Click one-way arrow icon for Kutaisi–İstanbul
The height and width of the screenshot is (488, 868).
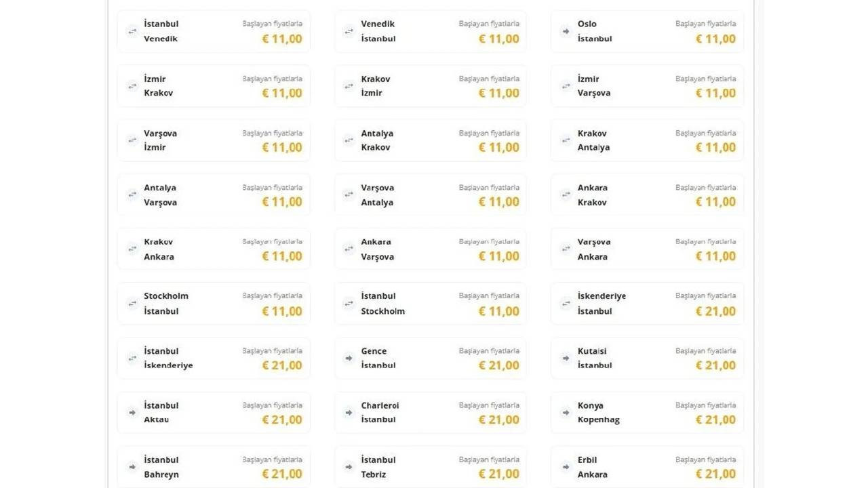pos(566,358)
